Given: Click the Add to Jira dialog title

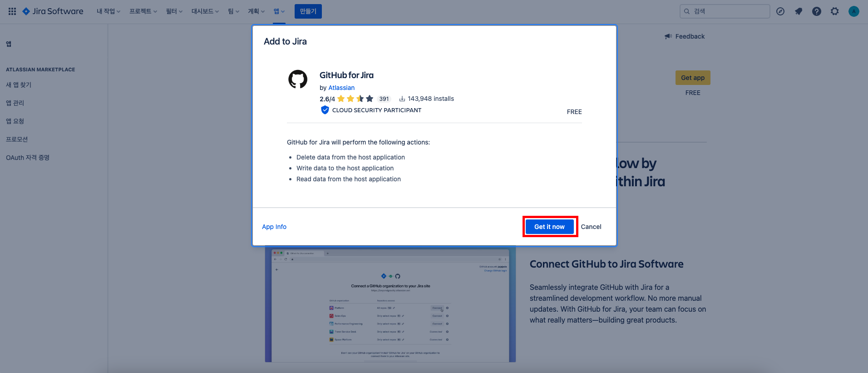Looking at the screenshot, I should click(285, 41).
